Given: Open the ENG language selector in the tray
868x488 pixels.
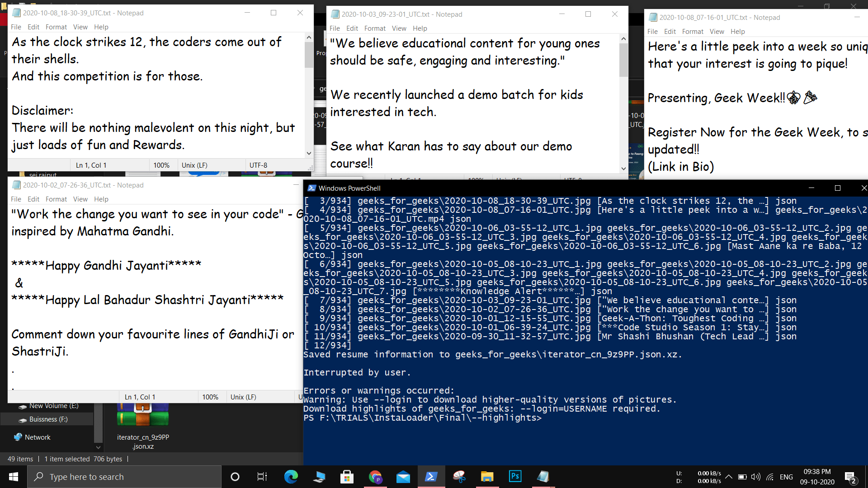Looking at the screenshot, I should click(787, 477).
